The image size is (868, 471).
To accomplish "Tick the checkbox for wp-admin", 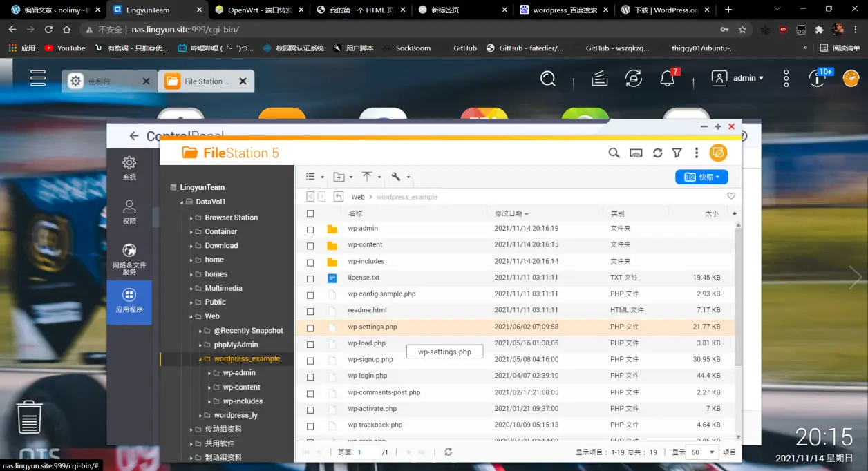I will [310, 229].
